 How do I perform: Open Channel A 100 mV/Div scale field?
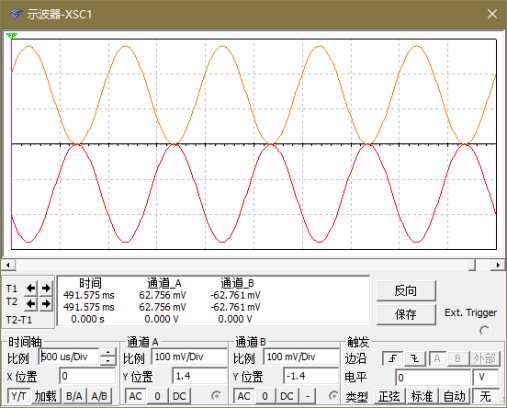point(189,357)
